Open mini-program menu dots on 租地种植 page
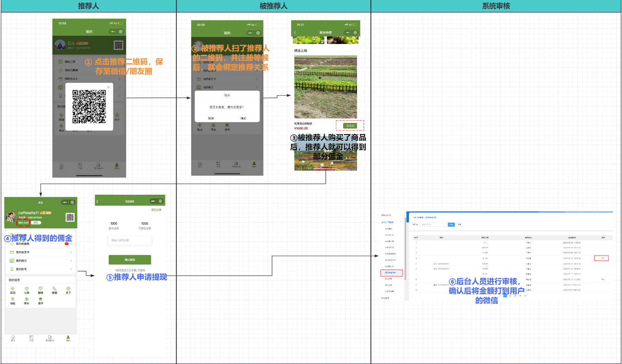The height and width of the screenshot is (364, 622). pos(348,33)
